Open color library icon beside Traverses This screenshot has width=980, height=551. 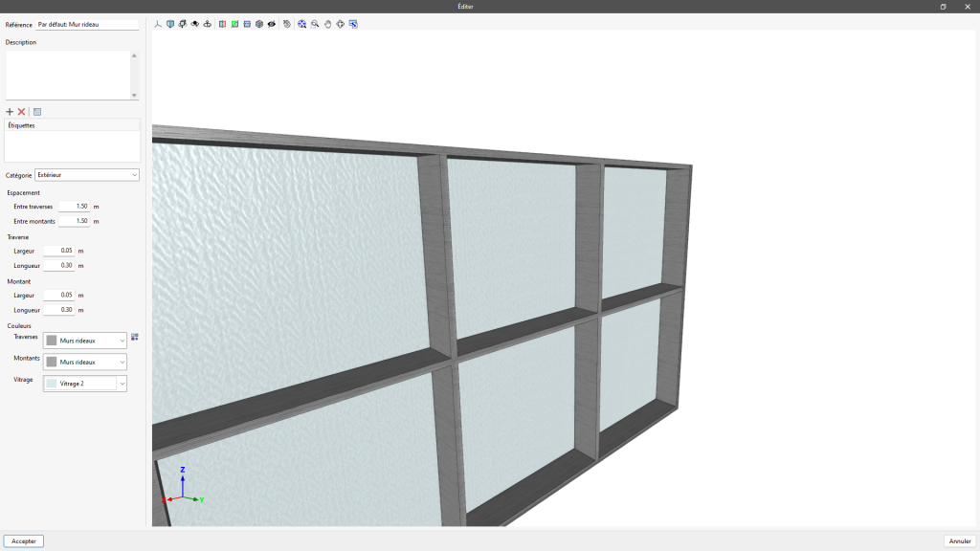[x=134, y=338]
